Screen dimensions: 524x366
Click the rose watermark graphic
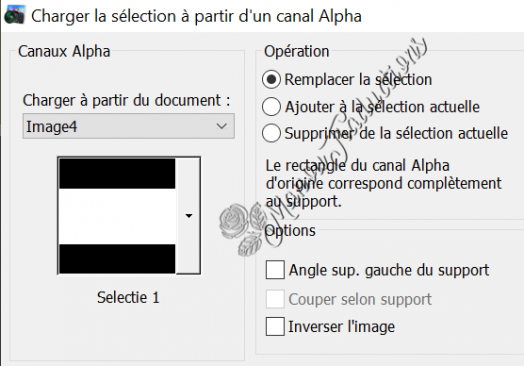pos(241,229)
